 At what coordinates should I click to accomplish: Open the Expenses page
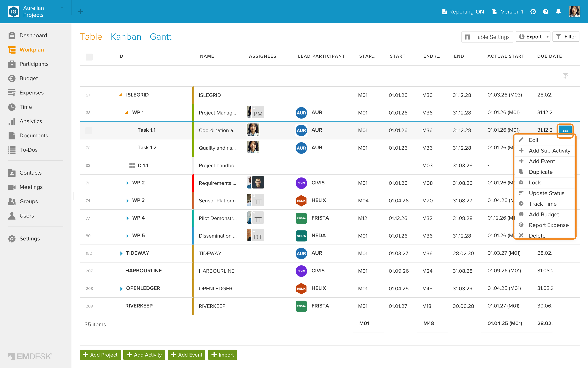[x=26, y=93]
